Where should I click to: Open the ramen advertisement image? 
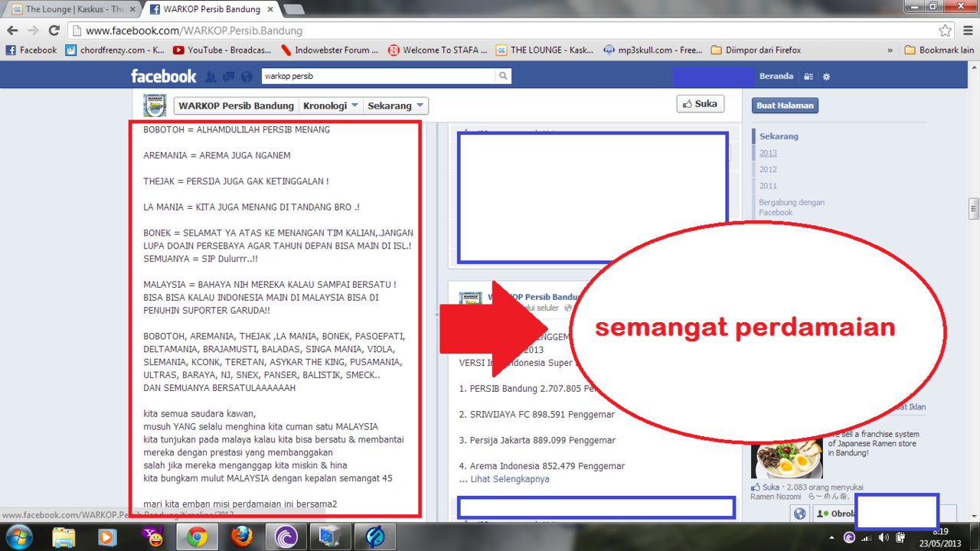pos(787,457)
